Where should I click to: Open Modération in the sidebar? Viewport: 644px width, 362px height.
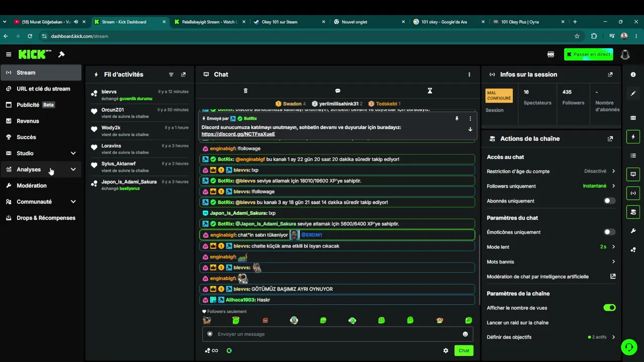(x=41, y=186)
